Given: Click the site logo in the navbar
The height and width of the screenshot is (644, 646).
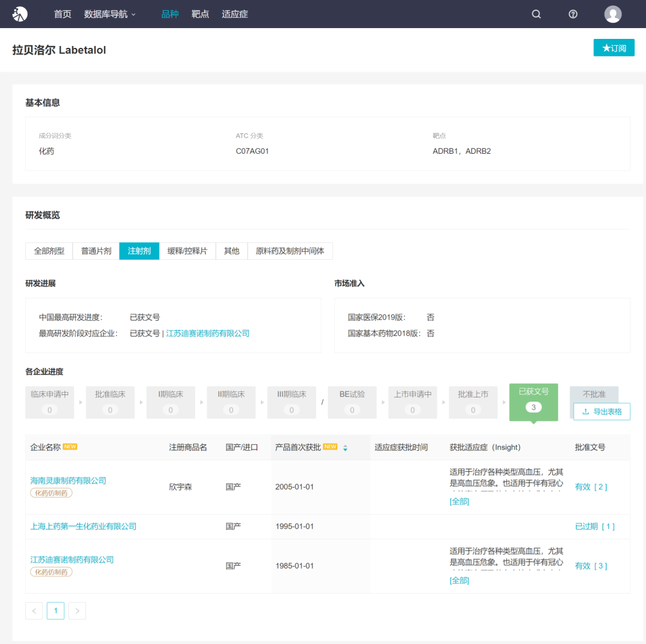Looking at the screenshot, I should pos(20,14).
